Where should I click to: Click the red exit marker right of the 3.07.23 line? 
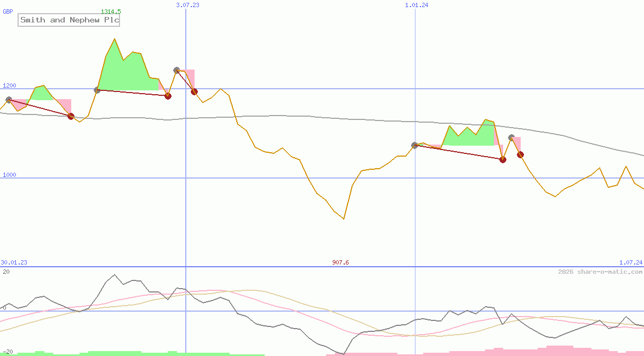point(194,92)
